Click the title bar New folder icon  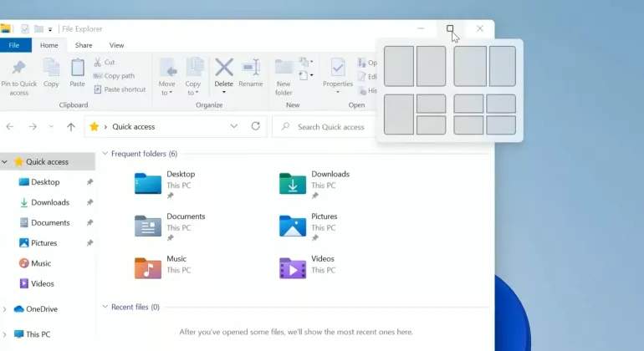click(x=38, y=28)
